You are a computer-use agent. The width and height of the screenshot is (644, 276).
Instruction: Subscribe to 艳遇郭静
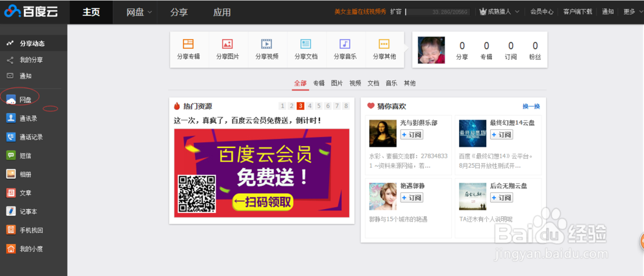click(x=412, y=198)
